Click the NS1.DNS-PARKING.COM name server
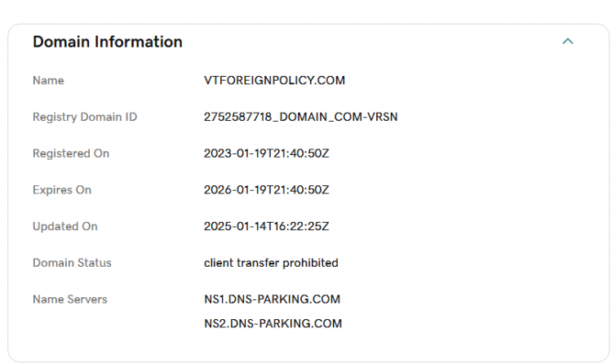Image resolution: width=612 pixels, height=364 pixels. click(x=272, y=300)
